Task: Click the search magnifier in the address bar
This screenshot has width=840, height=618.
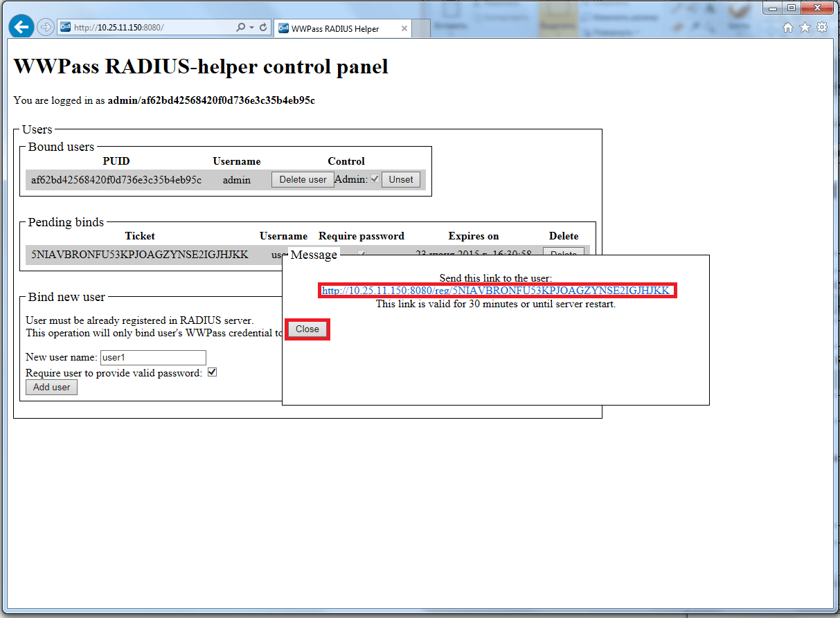Action: tap(240, 28)
